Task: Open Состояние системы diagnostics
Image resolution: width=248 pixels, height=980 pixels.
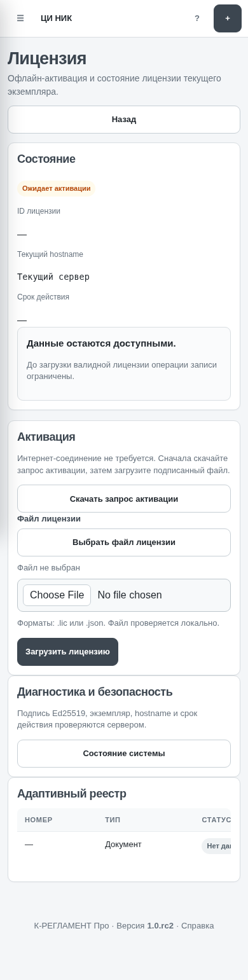Action: pos(124,754)
